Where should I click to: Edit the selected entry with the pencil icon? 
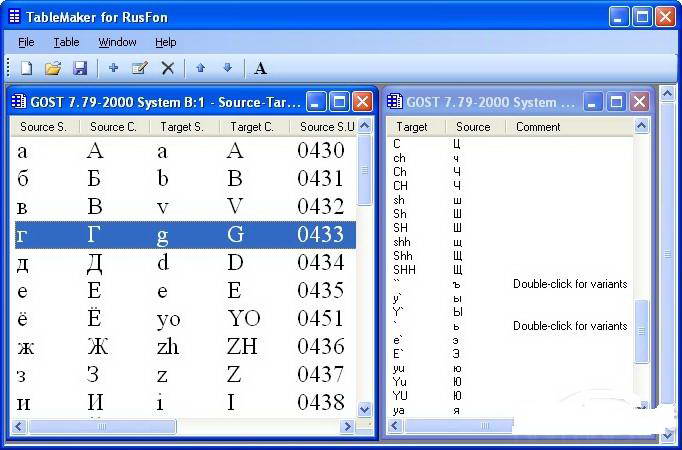tap(140, 68)
